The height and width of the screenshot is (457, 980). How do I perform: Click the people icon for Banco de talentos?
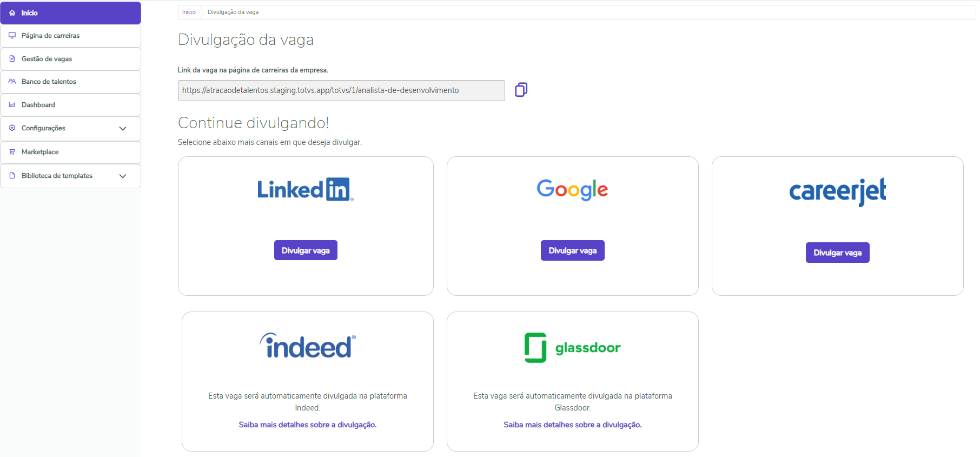click(12, 82)
